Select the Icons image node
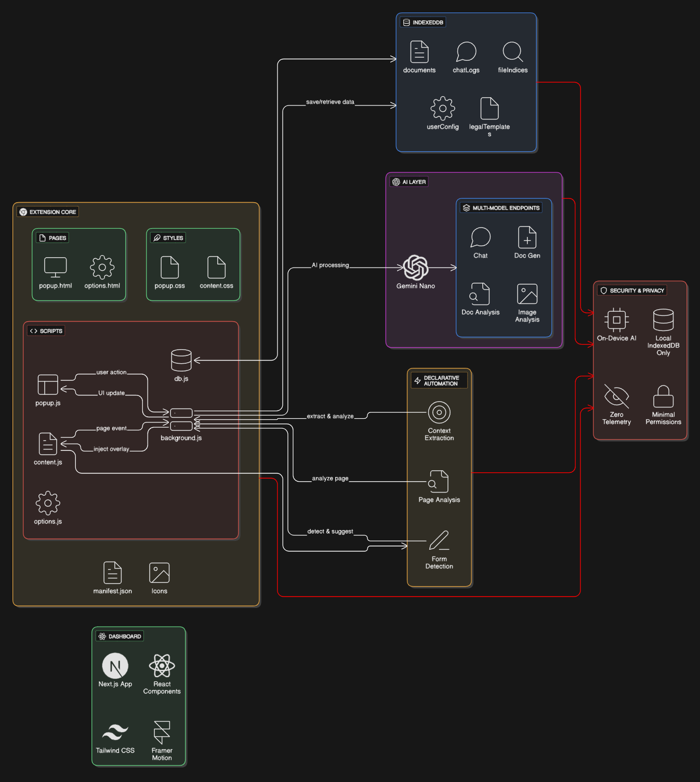Image resolution: width=700 pixels, height=782 pixels. point(160,573)
